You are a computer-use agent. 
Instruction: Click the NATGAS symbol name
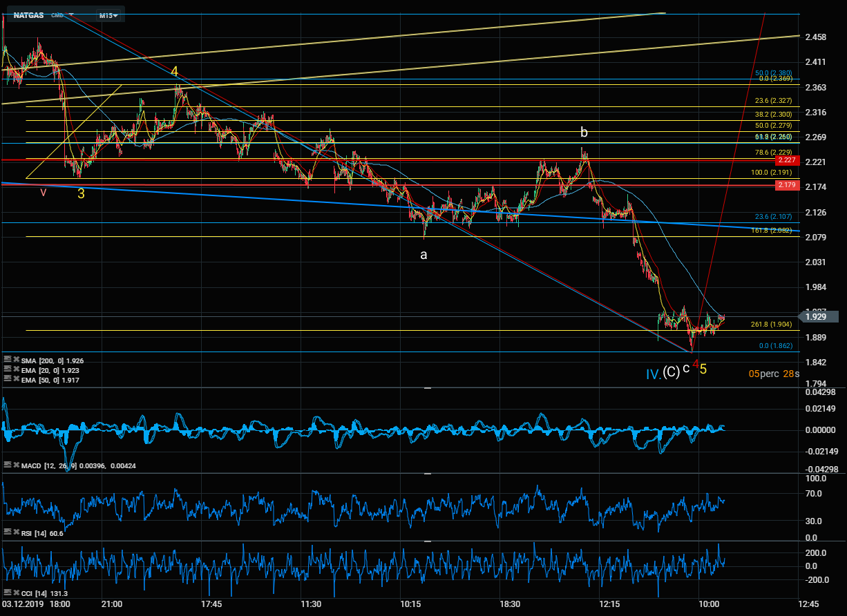click(30, 15)
